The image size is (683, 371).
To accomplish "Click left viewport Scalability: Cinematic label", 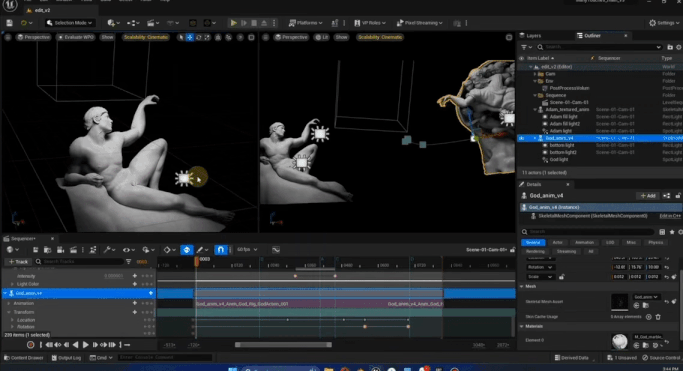I will [146, 37].
